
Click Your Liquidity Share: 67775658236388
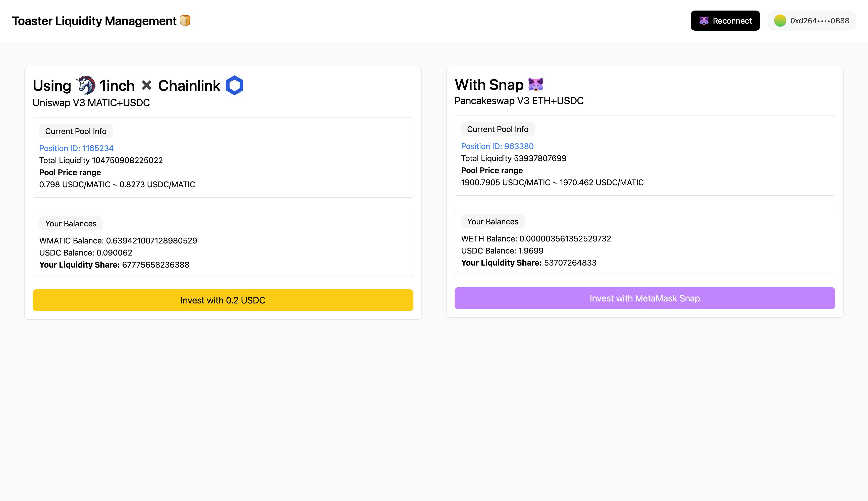pos(114,265)
